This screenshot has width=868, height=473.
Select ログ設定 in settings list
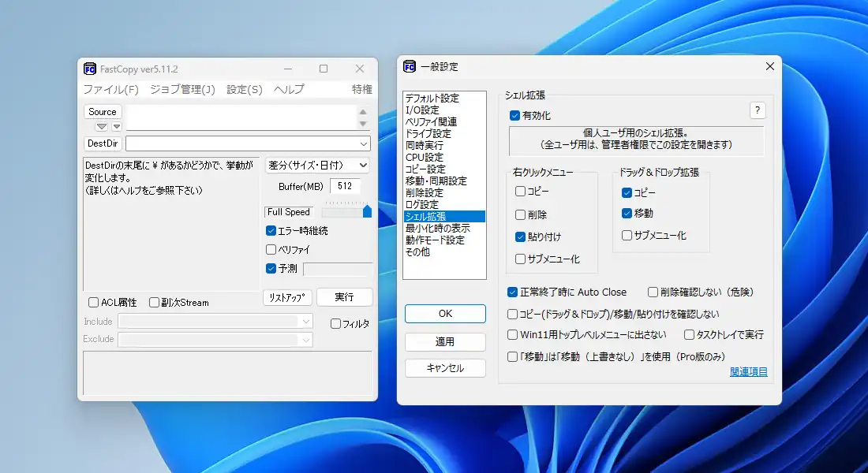(x=422, y=205)
